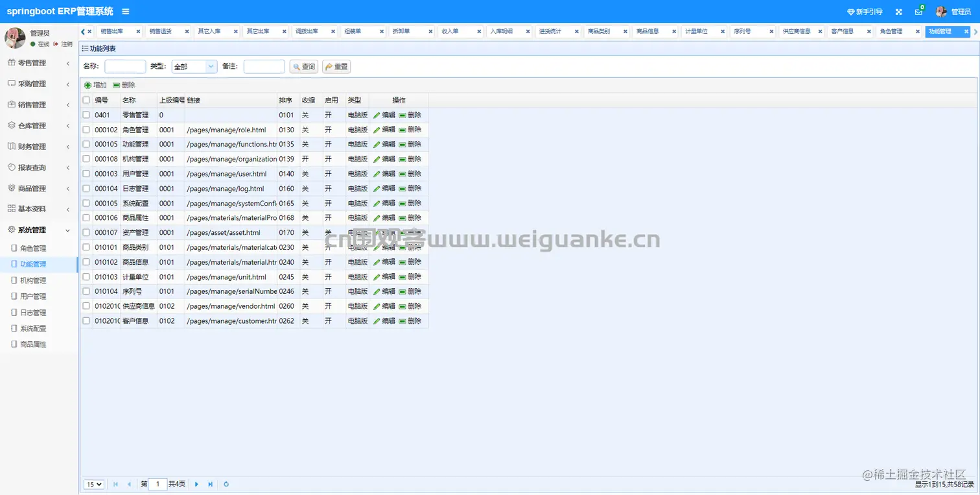980x495 pixels.
Task: Tick the 商品类别 row checkbox
Action: click(86, 247)
